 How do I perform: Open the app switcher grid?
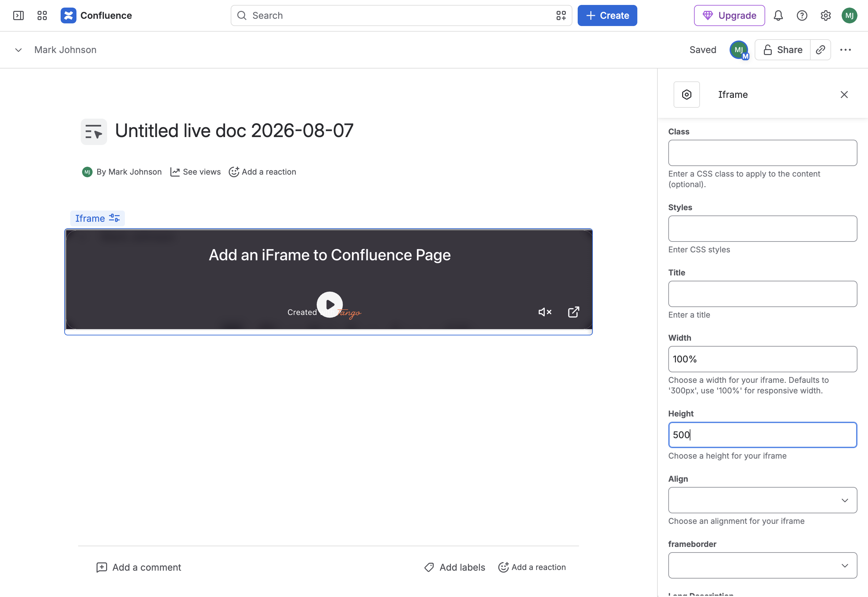click(42, 15)
